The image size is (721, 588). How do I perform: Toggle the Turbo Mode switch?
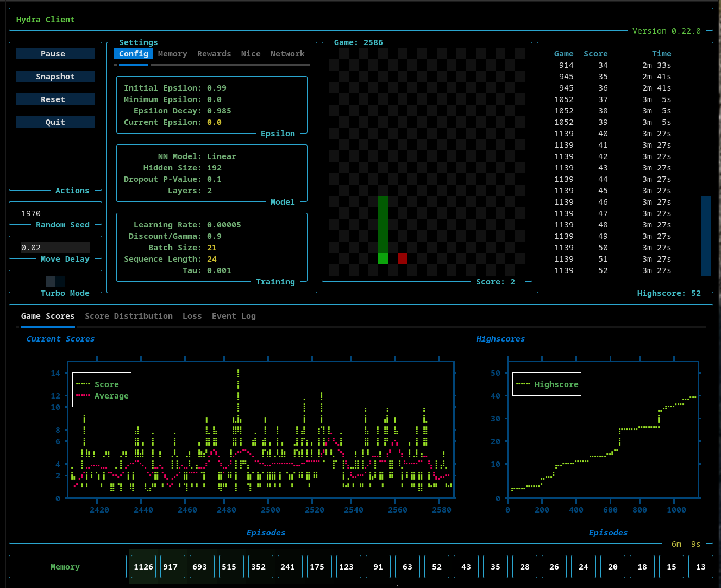coord(55,281)
